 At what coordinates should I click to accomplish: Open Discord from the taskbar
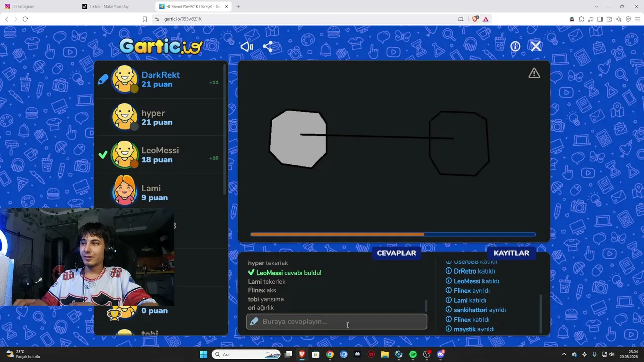click(x=441, y=354)
